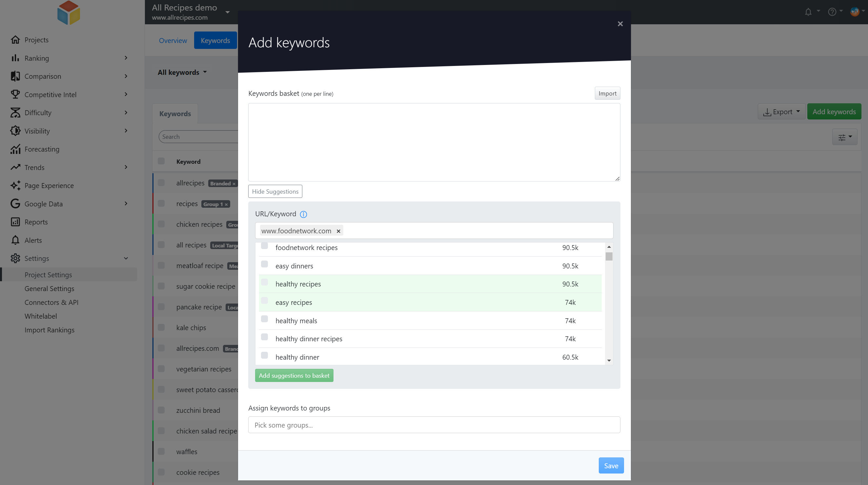
Task: Check the healthy meals suggestion checkbox
Action: pyautogui.click(x=265, y=319)
